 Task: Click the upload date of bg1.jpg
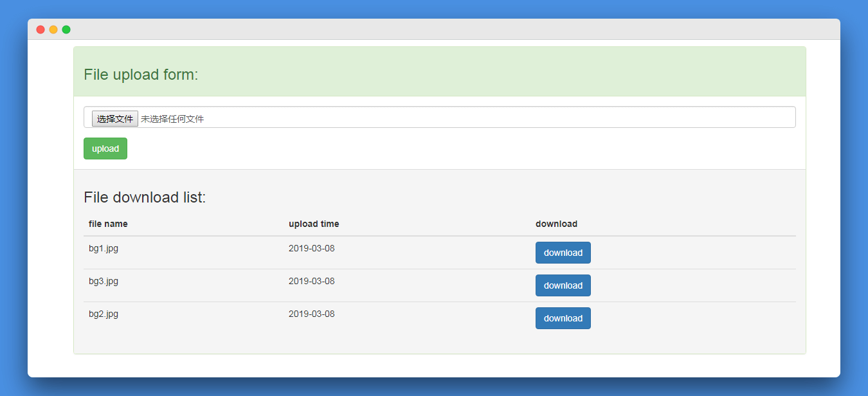(311, 249)
